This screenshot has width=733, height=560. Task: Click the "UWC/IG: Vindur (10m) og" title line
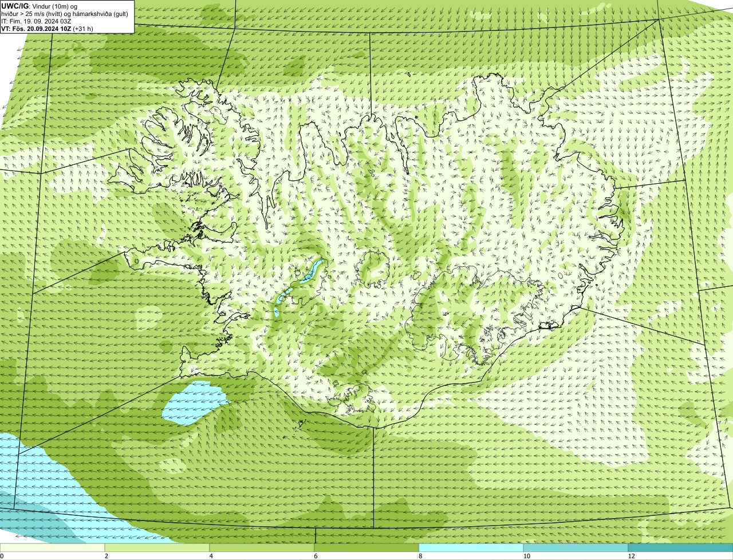coord(40,6)
